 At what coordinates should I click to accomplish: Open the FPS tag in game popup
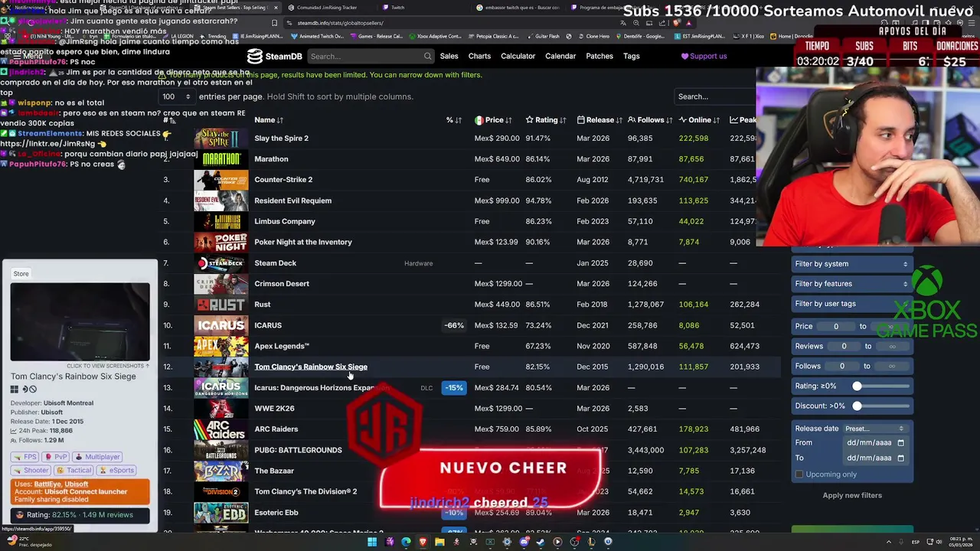(x=26, y=457)
